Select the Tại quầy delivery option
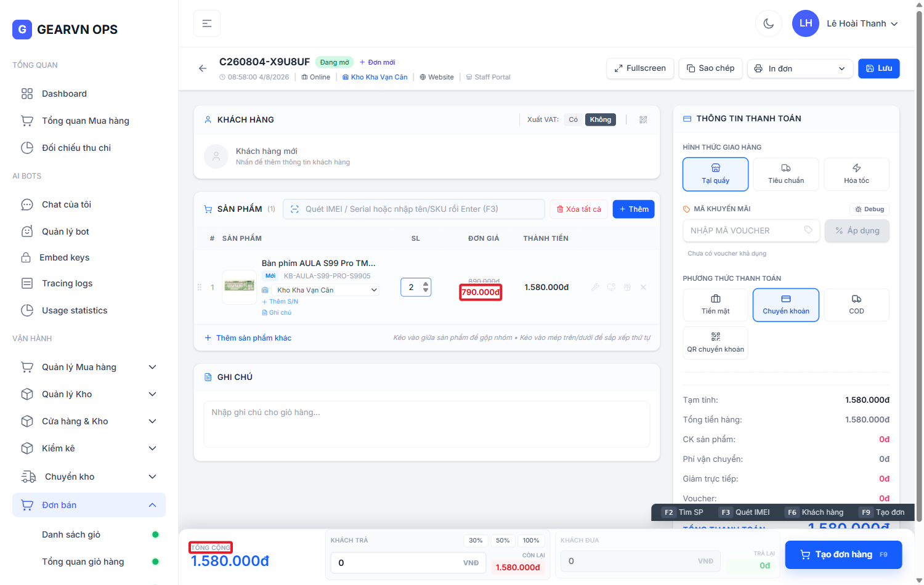 (x=715, y=174)
